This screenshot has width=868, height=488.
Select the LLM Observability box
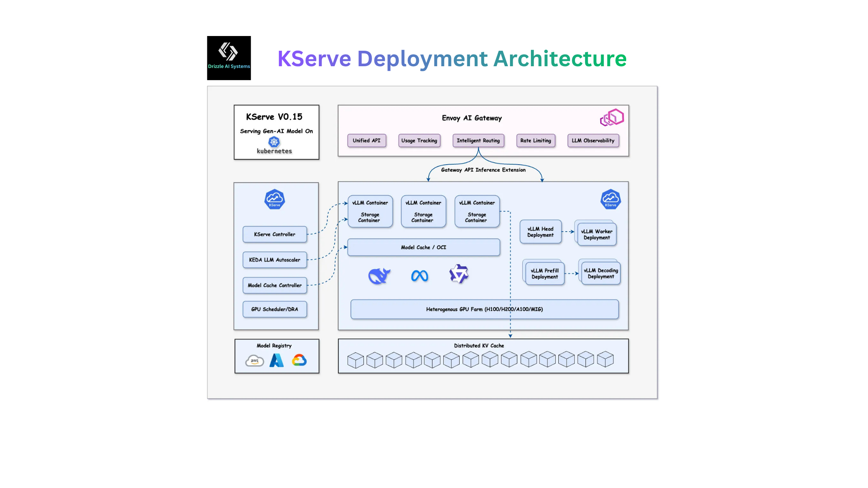[x=593, y=141]
